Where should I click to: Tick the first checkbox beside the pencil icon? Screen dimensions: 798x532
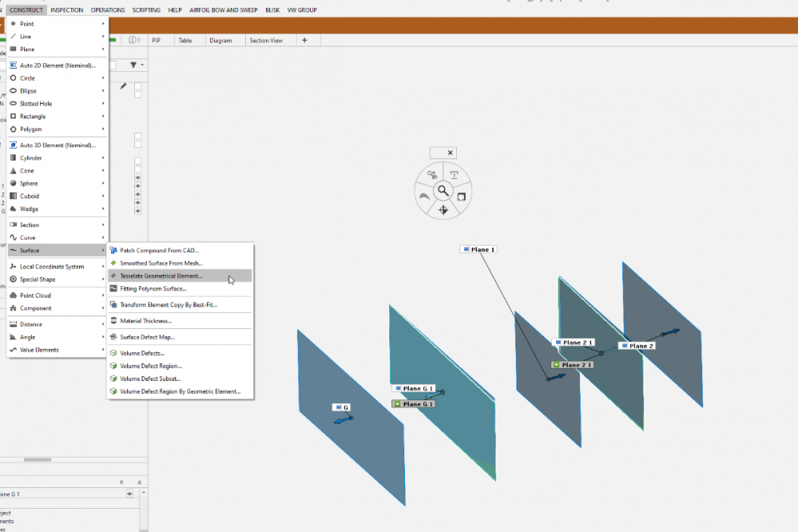click(x=137, y=85)
